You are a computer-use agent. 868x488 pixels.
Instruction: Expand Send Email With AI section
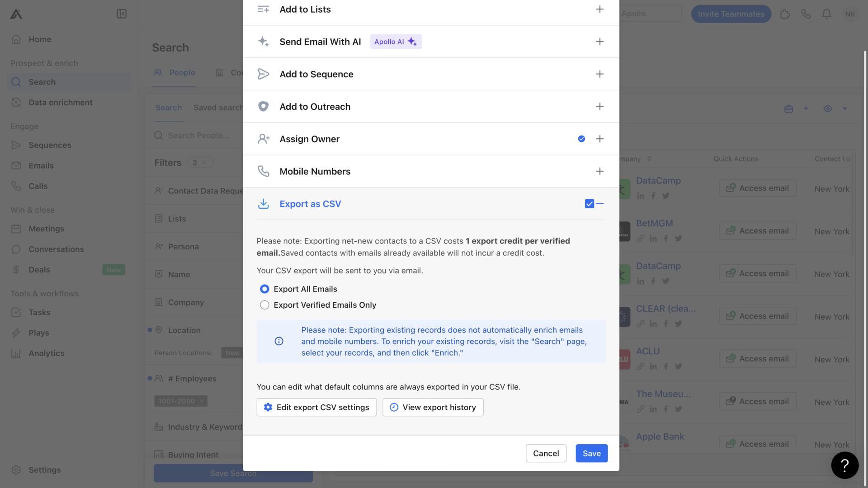pyautogui.click(x=599, y=42)
